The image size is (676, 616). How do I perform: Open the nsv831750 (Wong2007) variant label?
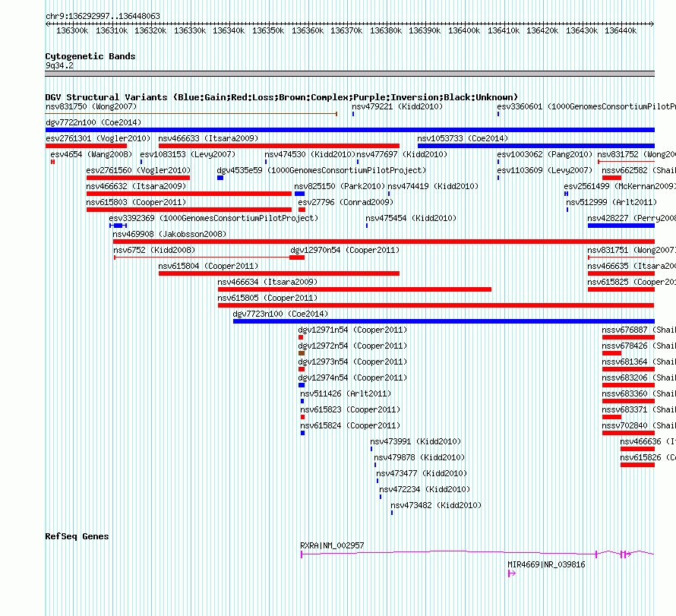pos(91,106)
